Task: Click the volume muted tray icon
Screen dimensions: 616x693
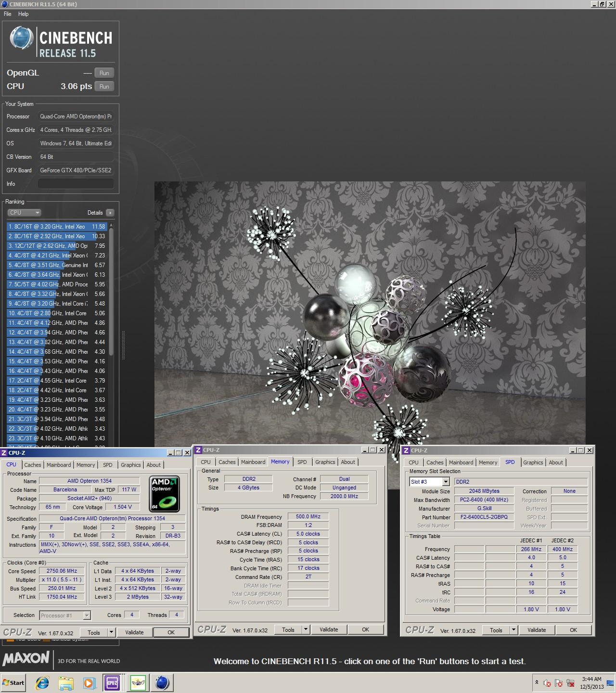Action: [x=547, y=683]
